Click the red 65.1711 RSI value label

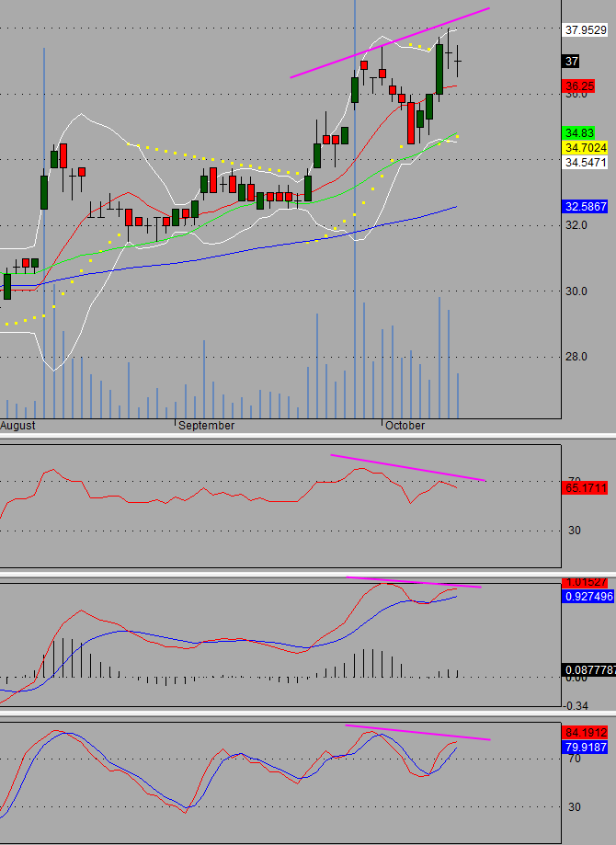pos(586,488)
